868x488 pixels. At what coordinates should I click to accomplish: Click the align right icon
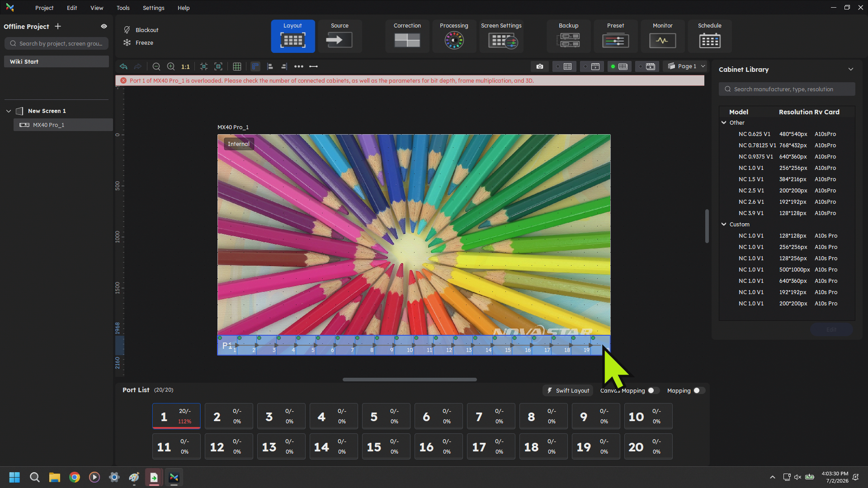[284, 66]
